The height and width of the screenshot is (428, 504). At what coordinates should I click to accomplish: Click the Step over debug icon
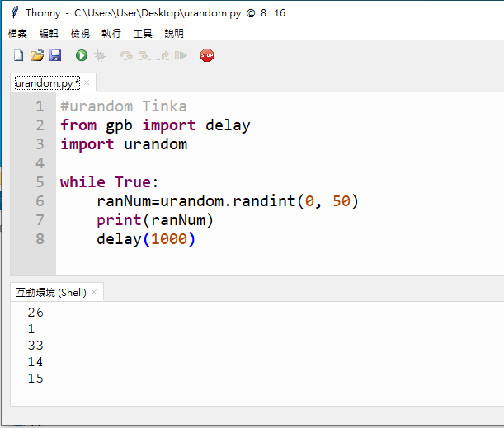click(126, 55)
